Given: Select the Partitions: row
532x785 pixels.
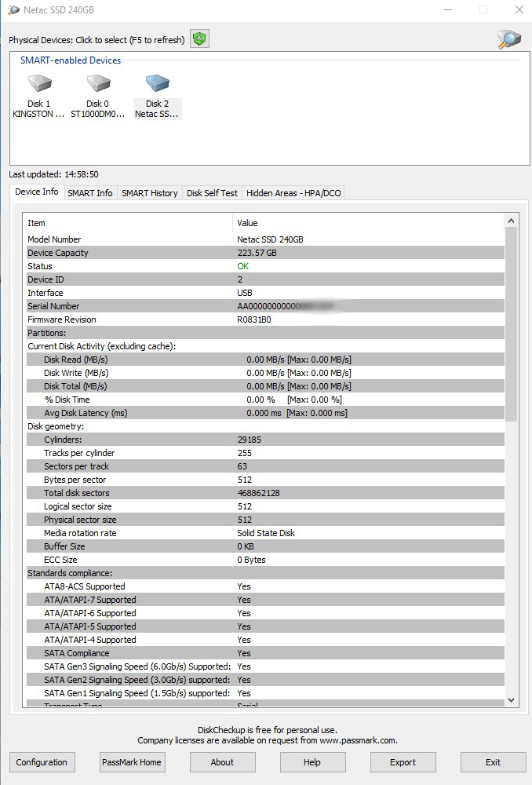Looking at the screenshot, I should click(264, 333).
